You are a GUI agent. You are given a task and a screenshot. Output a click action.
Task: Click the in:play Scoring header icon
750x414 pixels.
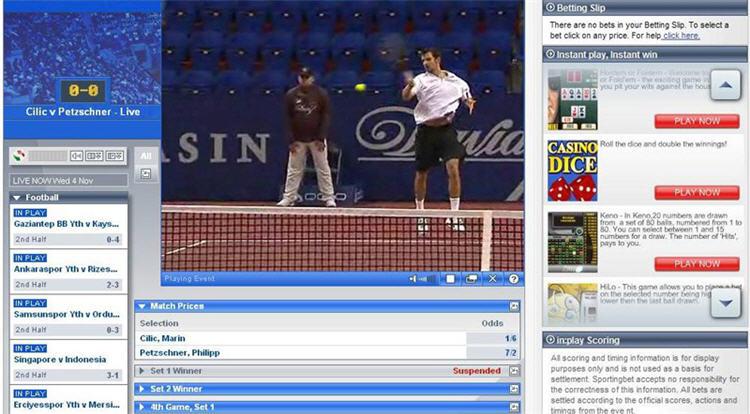click(550, 340)
